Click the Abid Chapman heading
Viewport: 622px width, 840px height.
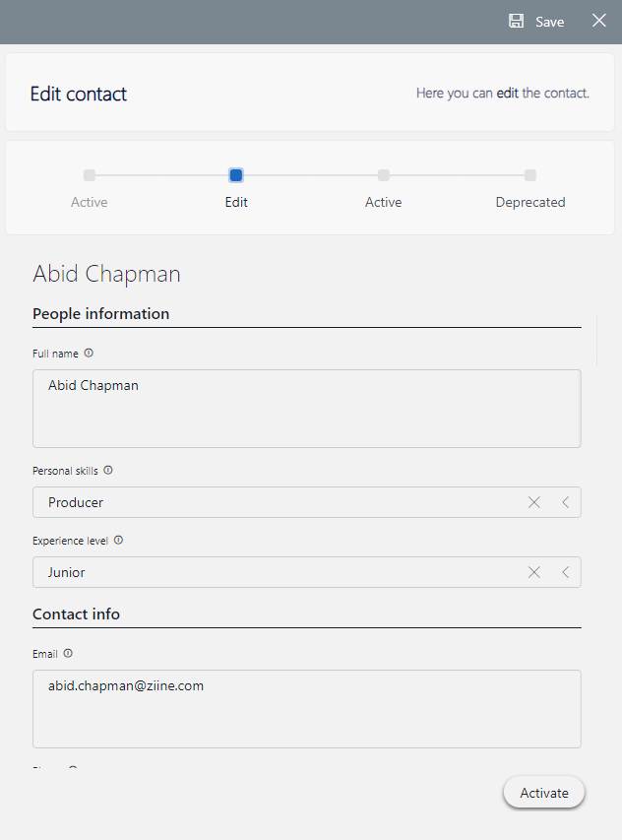click(x=106, y=274)
